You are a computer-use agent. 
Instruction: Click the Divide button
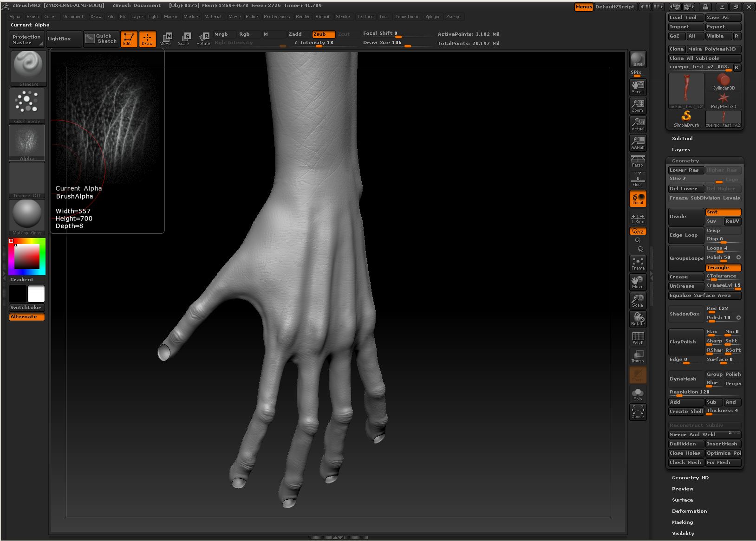click(x=686, y=217)
